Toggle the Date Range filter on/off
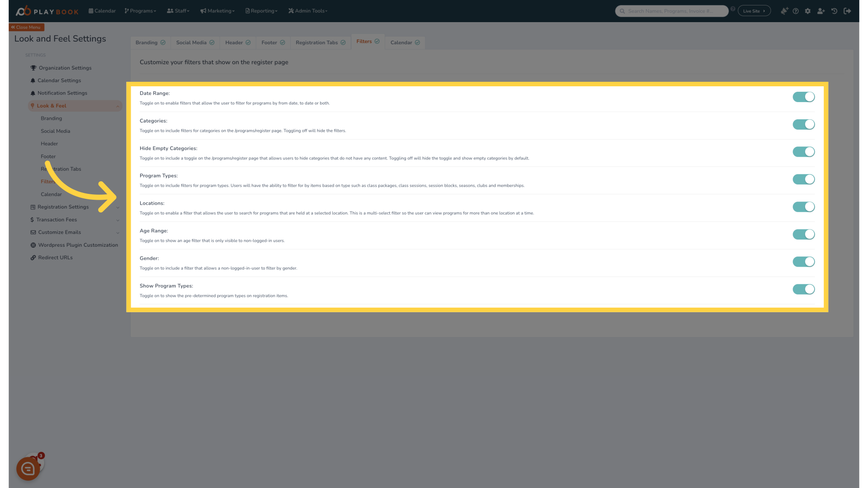Image resolution: width=868 pixels, height=488 pixels. (804, 97)
